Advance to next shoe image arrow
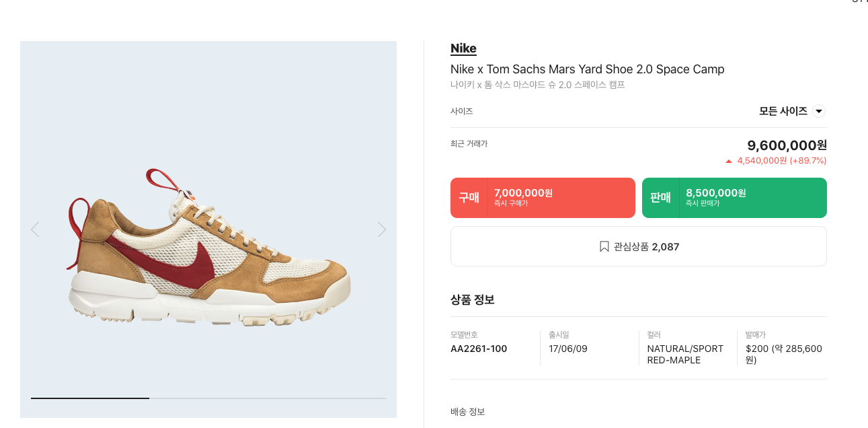This screenshot has height=428, width=868. click(382, 229)
